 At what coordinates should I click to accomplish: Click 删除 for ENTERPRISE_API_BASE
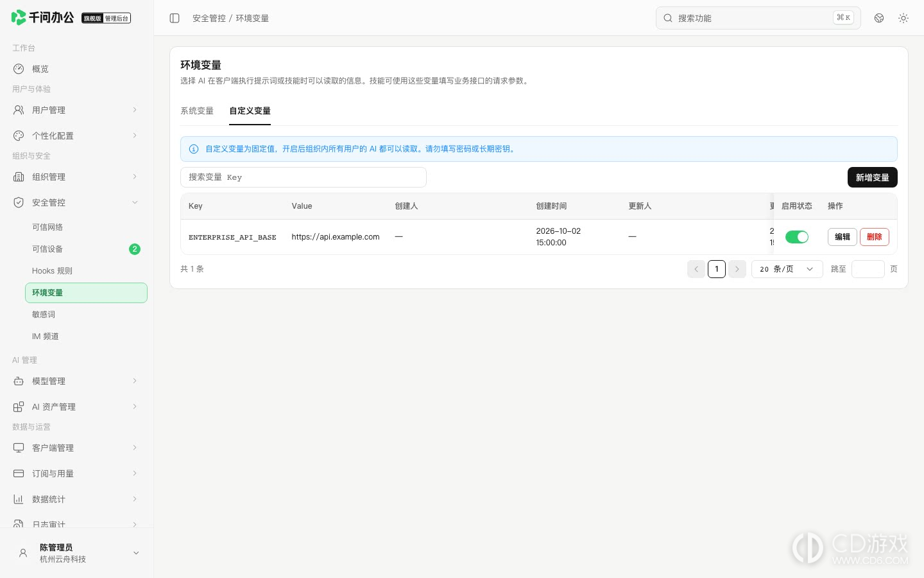(875, 237)
